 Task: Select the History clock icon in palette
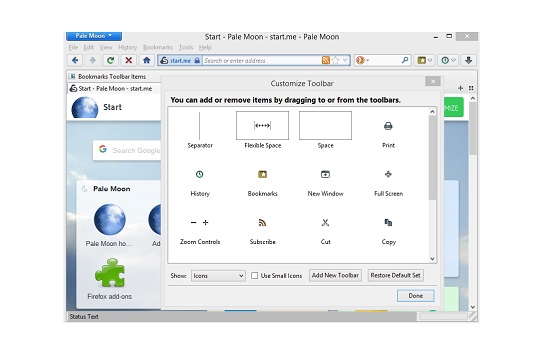(x=200, y=174)
